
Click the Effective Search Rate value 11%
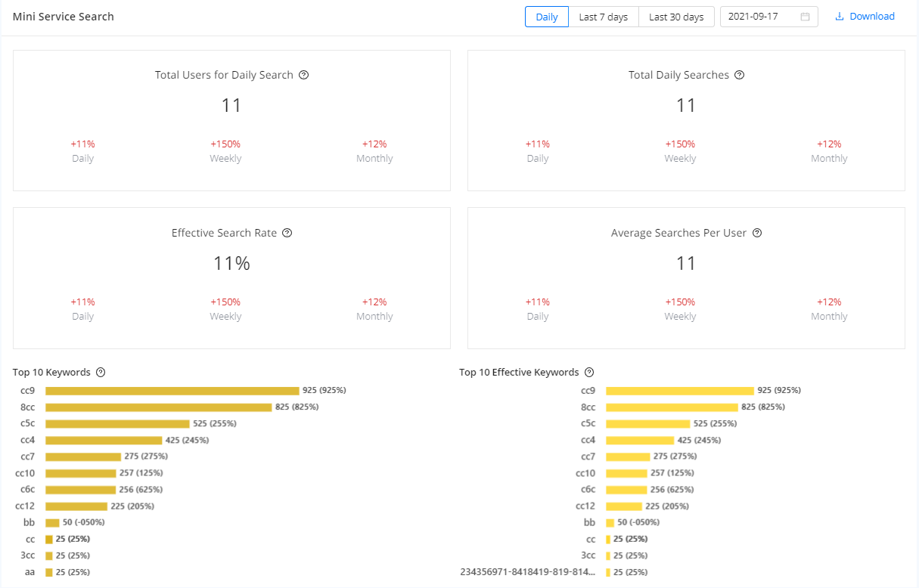coord(231,263)
